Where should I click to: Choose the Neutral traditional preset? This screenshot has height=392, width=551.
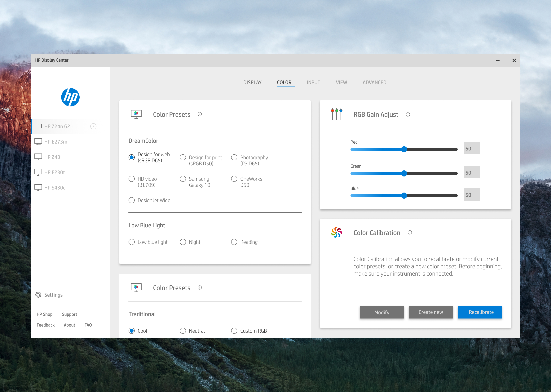click(x=183, y=331)
